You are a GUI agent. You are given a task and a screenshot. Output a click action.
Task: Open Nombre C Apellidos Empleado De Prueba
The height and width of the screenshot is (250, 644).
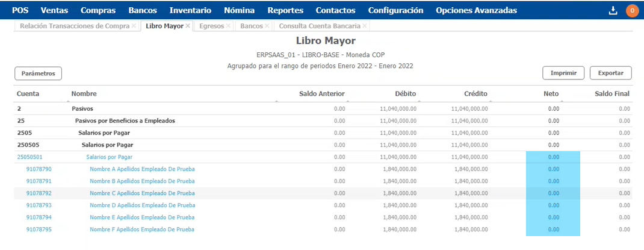coord(142,193)
